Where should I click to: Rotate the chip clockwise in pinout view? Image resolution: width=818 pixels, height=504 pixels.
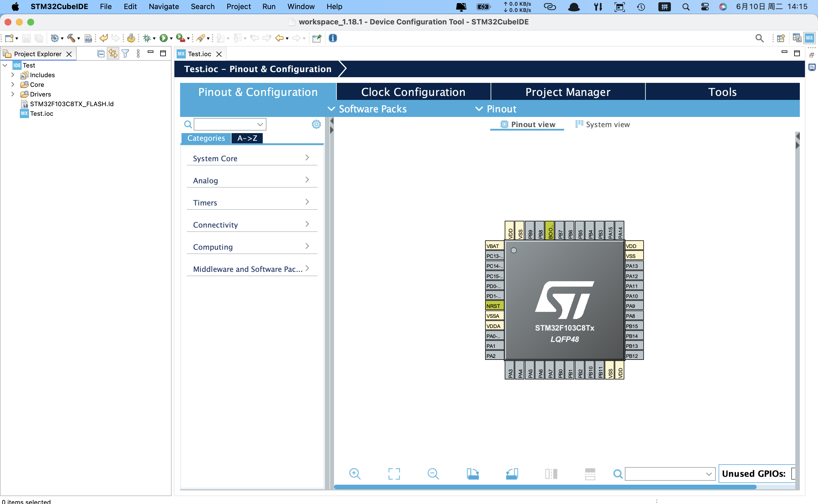pos(473,474)
